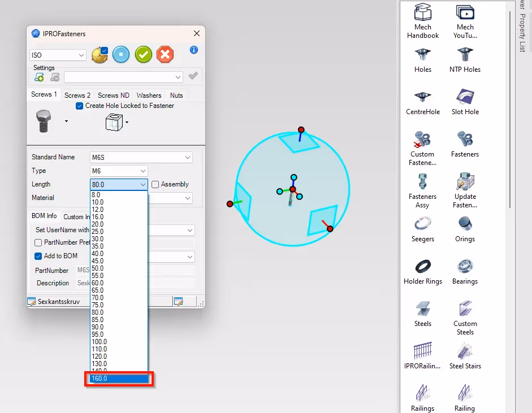Click the yellow sphere with checkmark icon
Viewport: 532px width, 413px height.
[100, 55]
